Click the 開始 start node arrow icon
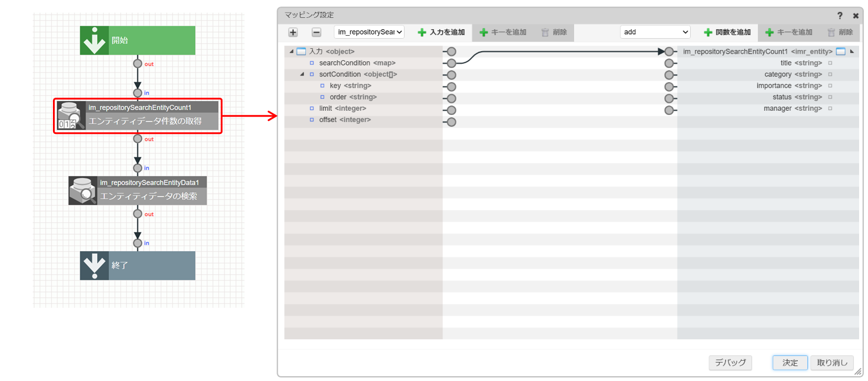The image size is (868, 381). (x=94, y=40)
